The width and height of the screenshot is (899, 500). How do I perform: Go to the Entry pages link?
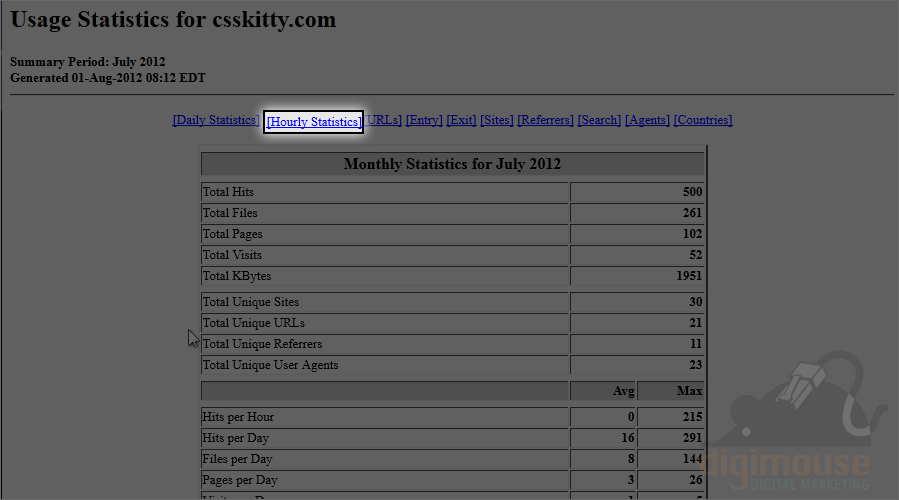coord(424,120)
